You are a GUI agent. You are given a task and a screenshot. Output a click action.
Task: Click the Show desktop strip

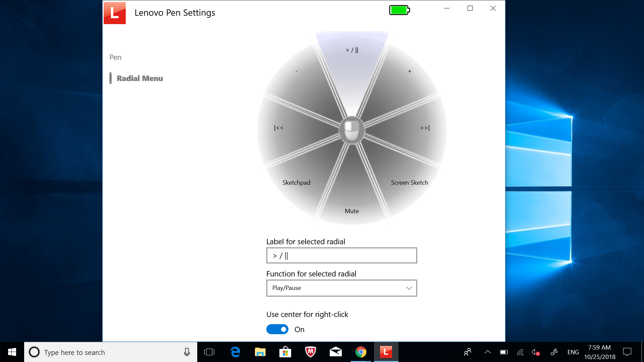(x=642, y=352)
